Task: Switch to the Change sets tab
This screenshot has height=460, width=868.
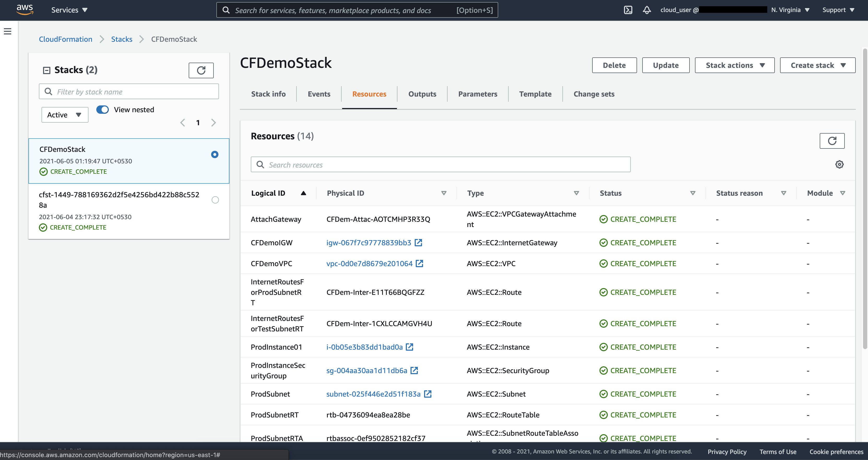Action: pos(594,94)
